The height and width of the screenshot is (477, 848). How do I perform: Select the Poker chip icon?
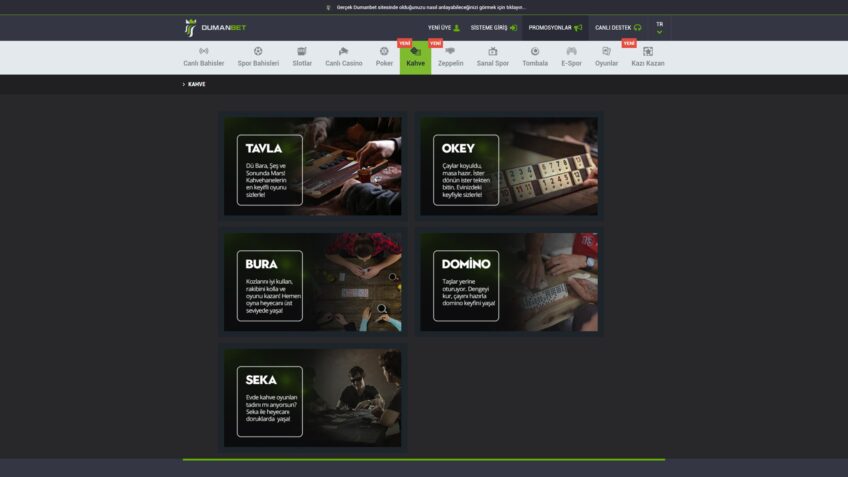384,51
